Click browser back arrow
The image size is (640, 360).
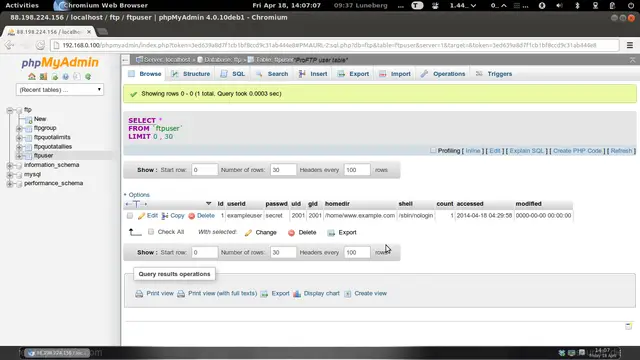click(x=9, y=45)
